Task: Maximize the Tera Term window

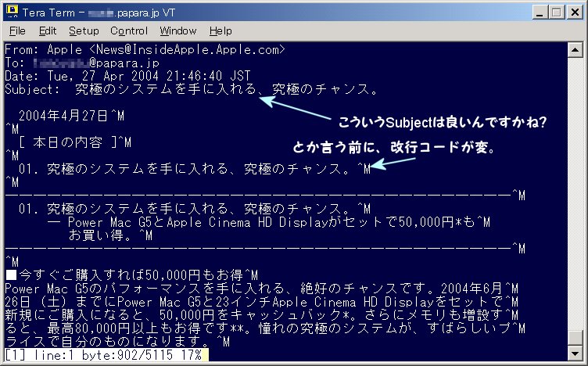Action: click(x=557, y=13)
